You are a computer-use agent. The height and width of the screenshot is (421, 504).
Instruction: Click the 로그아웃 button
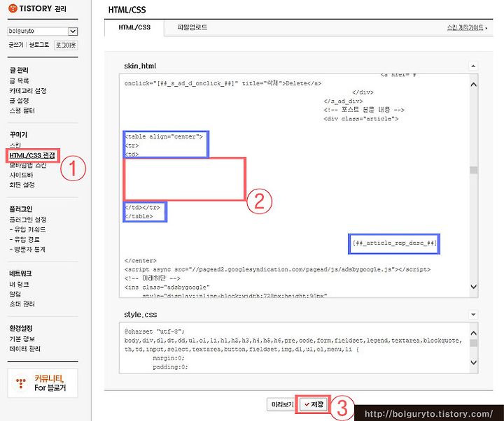(x=66, y=45)
